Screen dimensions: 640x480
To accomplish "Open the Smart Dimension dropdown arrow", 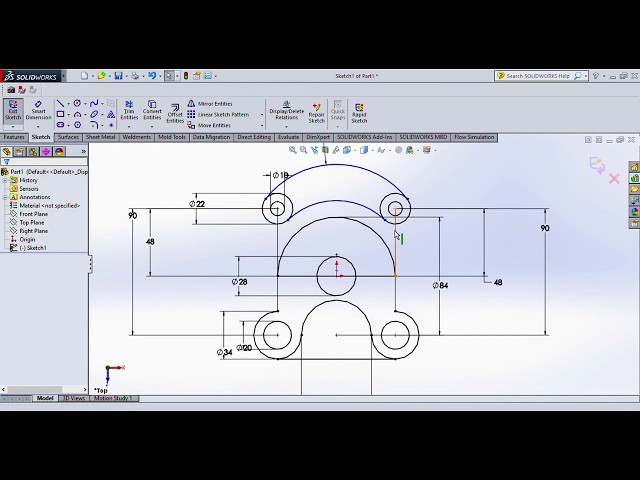I will click(x=38, y=127).
